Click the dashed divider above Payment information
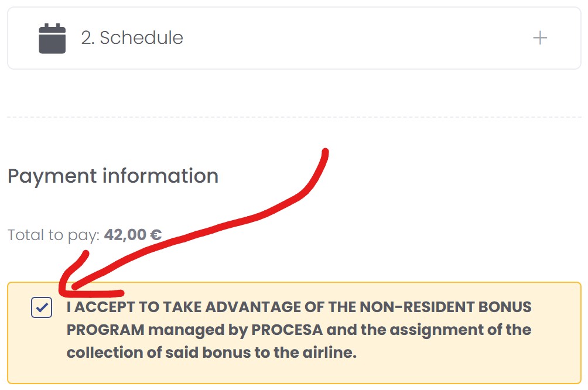Viewport: 588px width, 390px height. (293, 117)
